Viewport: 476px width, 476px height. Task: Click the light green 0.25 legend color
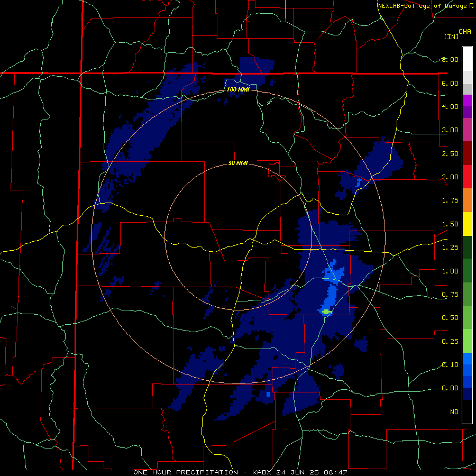(467, 341)
